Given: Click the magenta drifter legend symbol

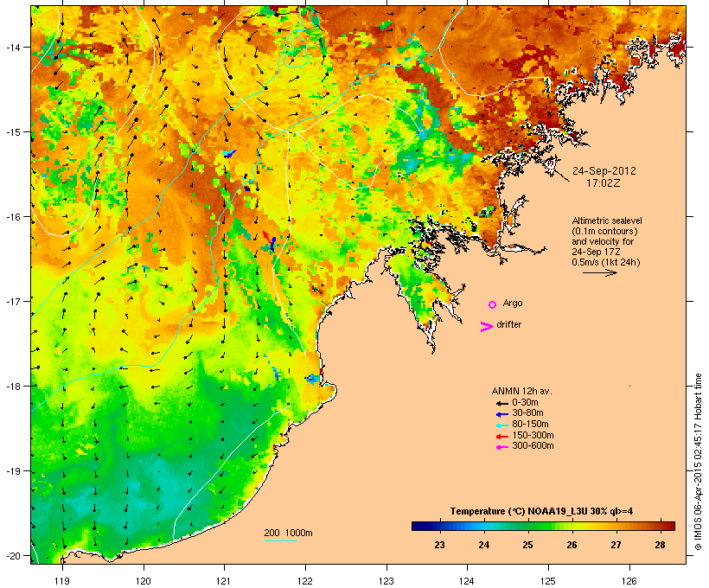Looking at the screenshot, I should tap(487, 327).
